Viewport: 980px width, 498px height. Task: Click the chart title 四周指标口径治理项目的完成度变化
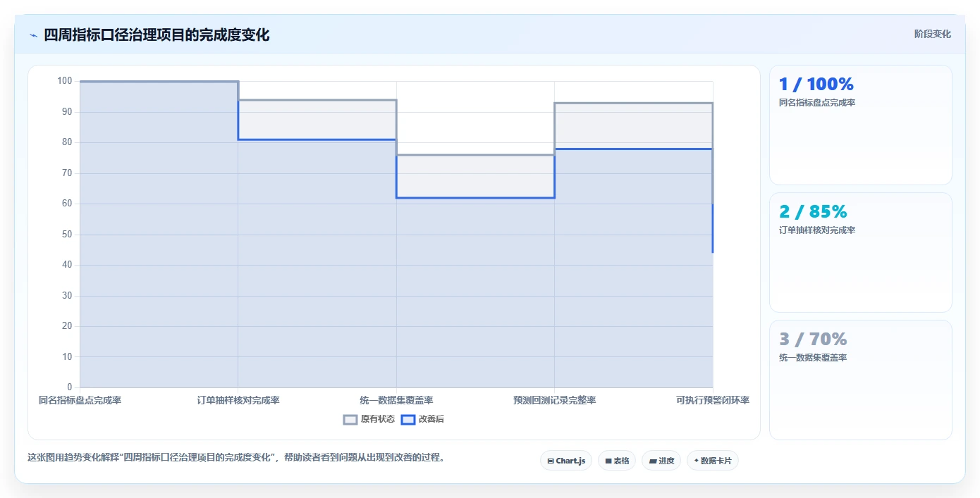click(x=157, y=35)
